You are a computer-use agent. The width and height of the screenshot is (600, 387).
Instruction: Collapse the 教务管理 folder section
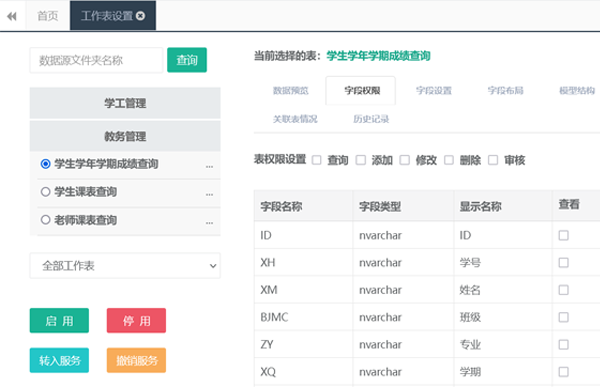[x=125, y=136]
